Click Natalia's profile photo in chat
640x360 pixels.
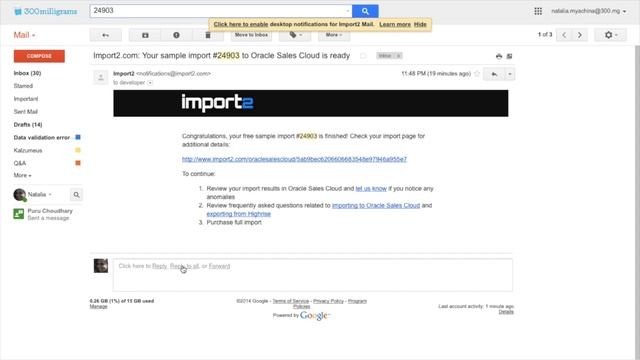(19, 195)
